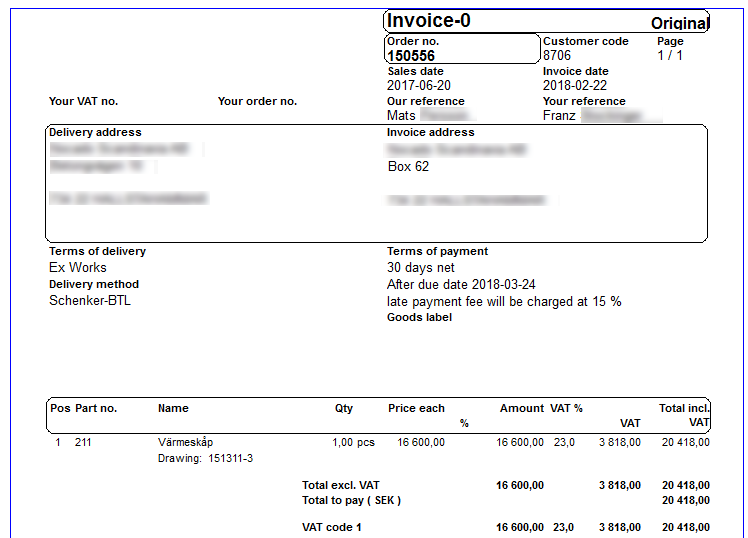748x538 pixels.
Task: Select the 'Goods label' heading
Action: coord(419,317)
